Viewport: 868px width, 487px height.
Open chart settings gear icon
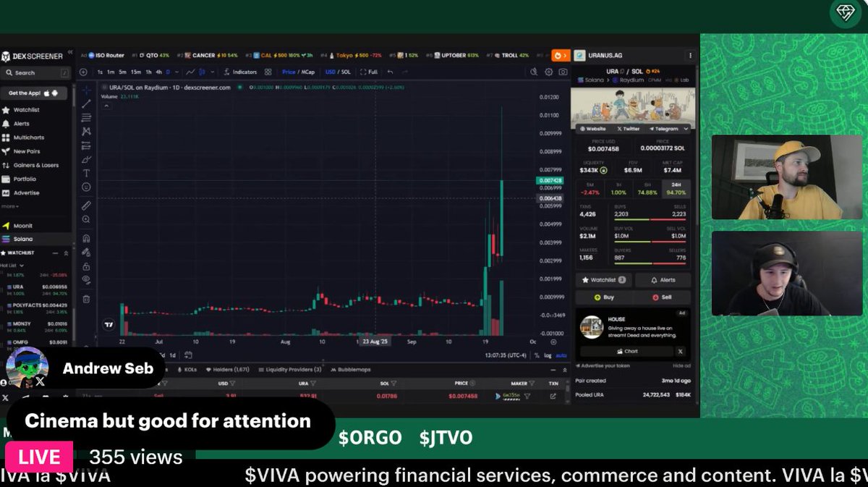coord(548,72)
